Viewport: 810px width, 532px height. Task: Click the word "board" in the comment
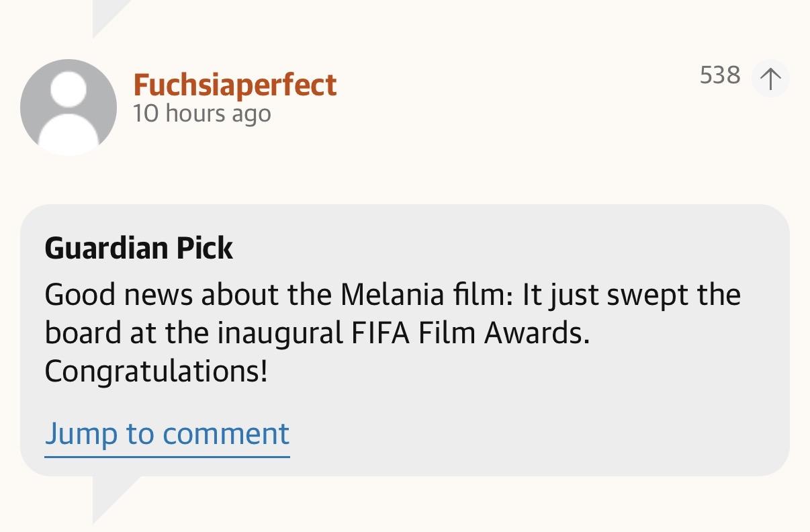coord(80,333)
